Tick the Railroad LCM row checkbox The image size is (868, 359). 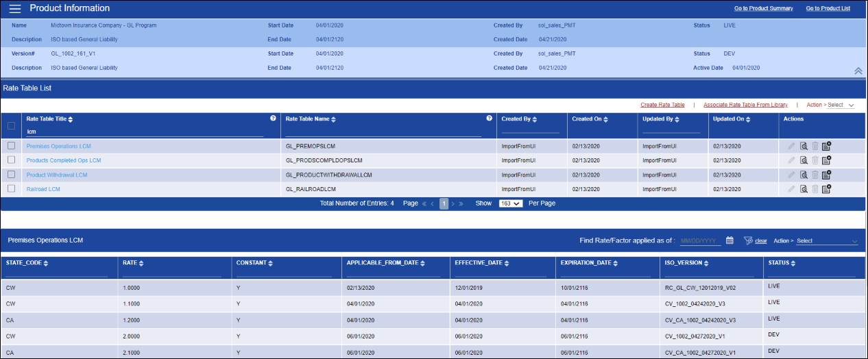11,188
